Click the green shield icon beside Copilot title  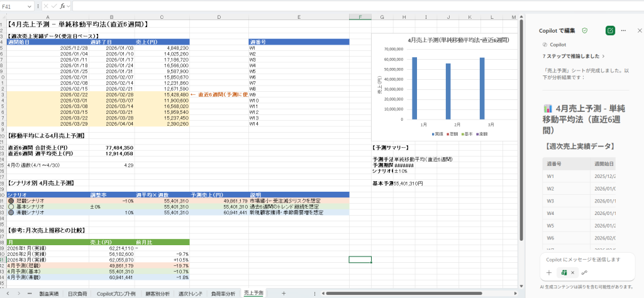point(585,30)
